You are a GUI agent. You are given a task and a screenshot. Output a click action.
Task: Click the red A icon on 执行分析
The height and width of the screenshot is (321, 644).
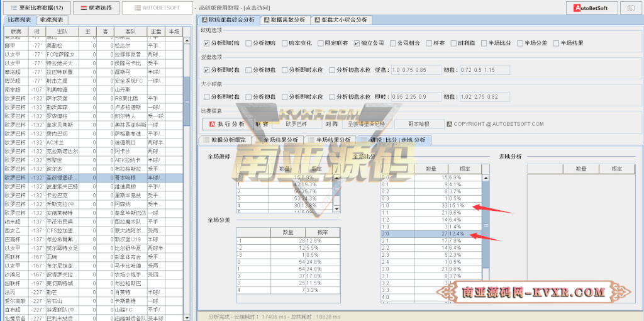tap(213, 124)
